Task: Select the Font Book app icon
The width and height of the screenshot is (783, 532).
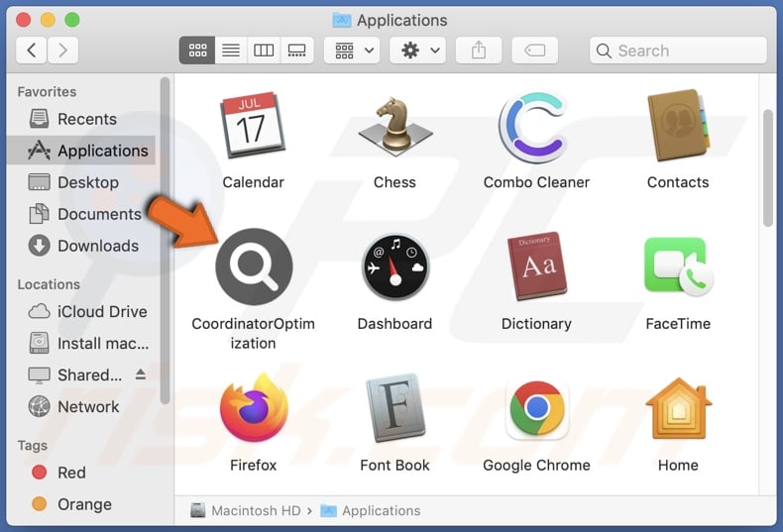Action: pos(395,407)
